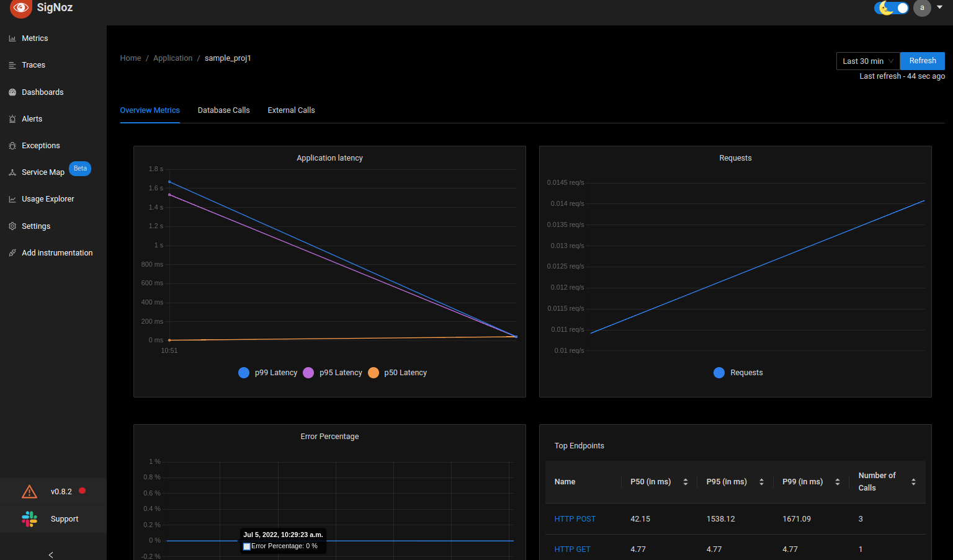Open the Traces sidebar icon
The height and width of the screenshot is (560, 953).
pyautogui.click(x=12, y=65)
